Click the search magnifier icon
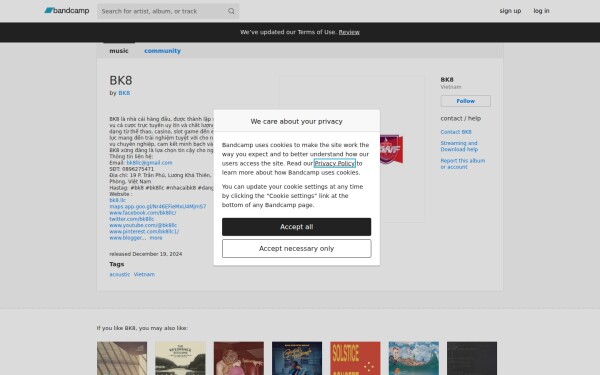Viewport: 600px width, 375px height. pos(231,11)
